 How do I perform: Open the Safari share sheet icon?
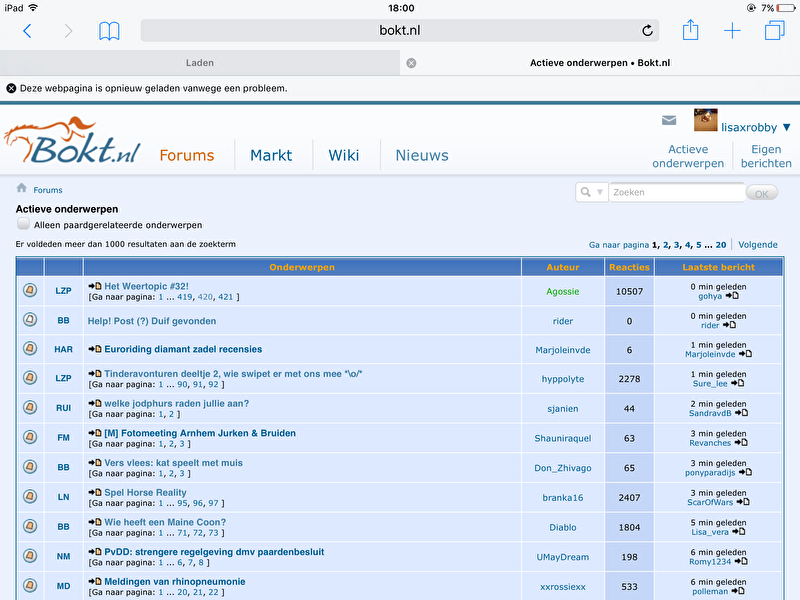point(690,30)
